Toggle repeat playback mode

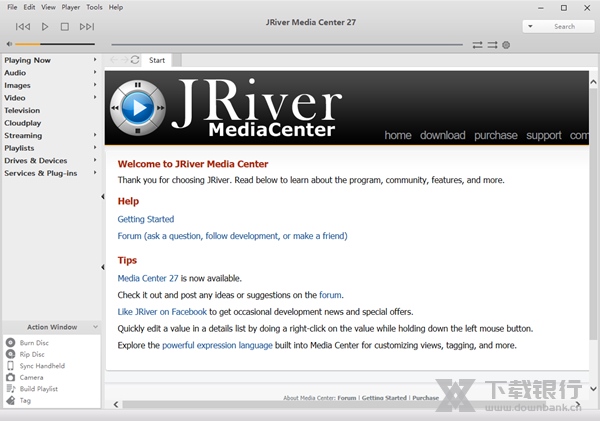478,45
